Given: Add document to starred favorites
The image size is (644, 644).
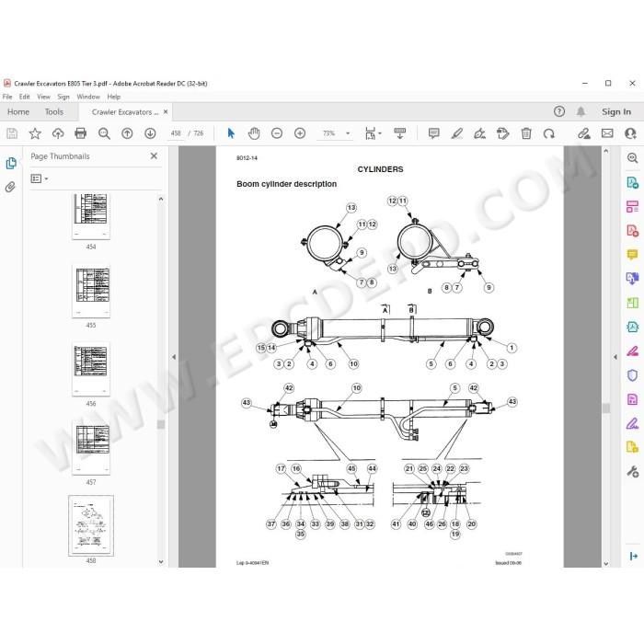Looking at the screenshot, I should pos(35,133).
